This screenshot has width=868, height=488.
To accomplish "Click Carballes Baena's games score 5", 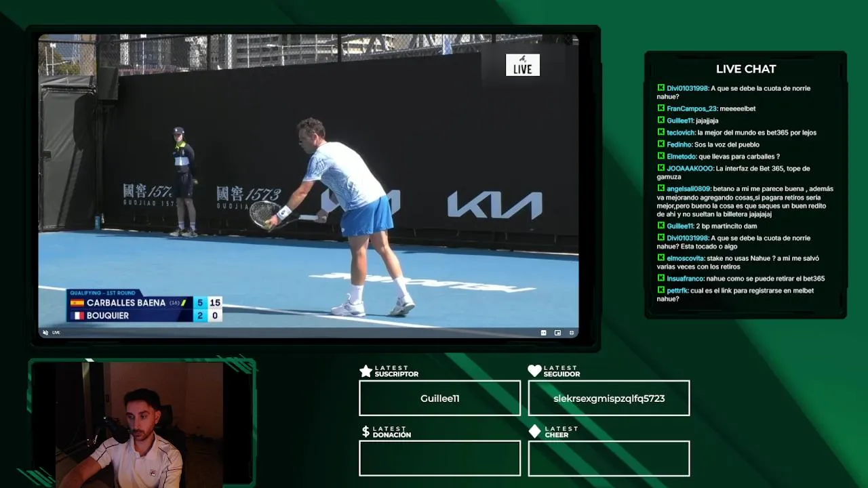I will tap(200, 303).
